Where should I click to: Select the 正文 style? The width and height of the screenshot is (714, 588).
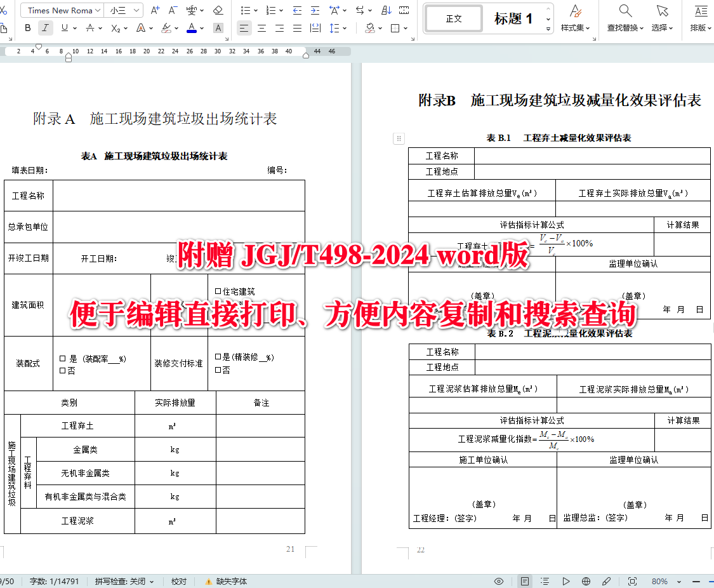[453, 18]
